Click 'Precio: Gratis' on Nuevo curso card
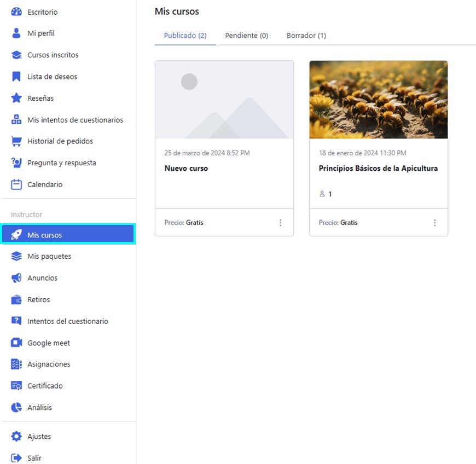 coord(184,223)
